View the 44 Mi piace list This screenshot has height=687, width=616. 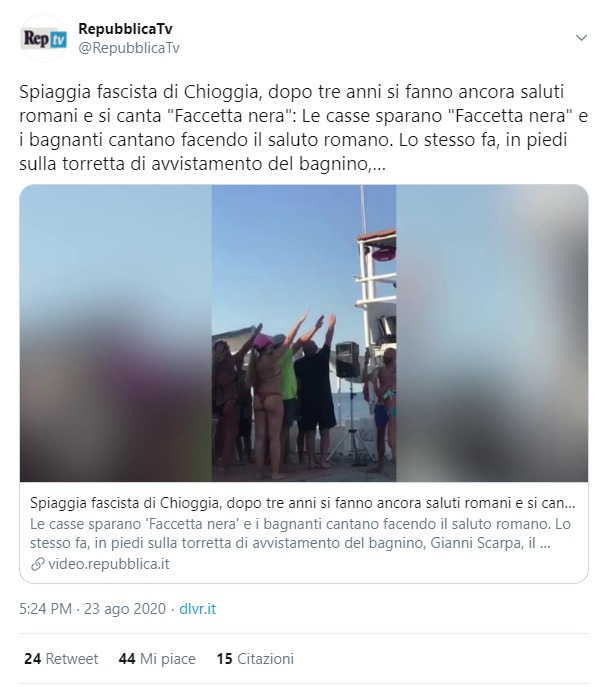157,659
